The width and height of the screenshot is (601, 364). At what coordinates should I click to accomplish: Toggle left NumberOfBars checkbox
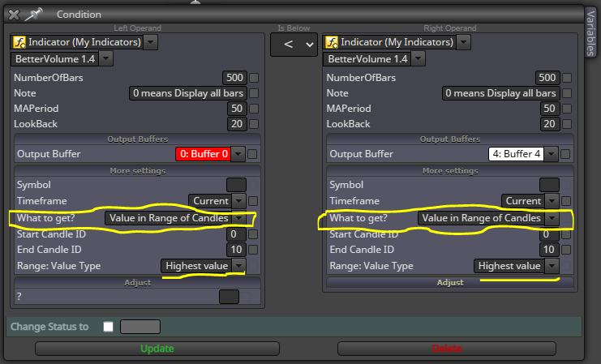(254, 78)
